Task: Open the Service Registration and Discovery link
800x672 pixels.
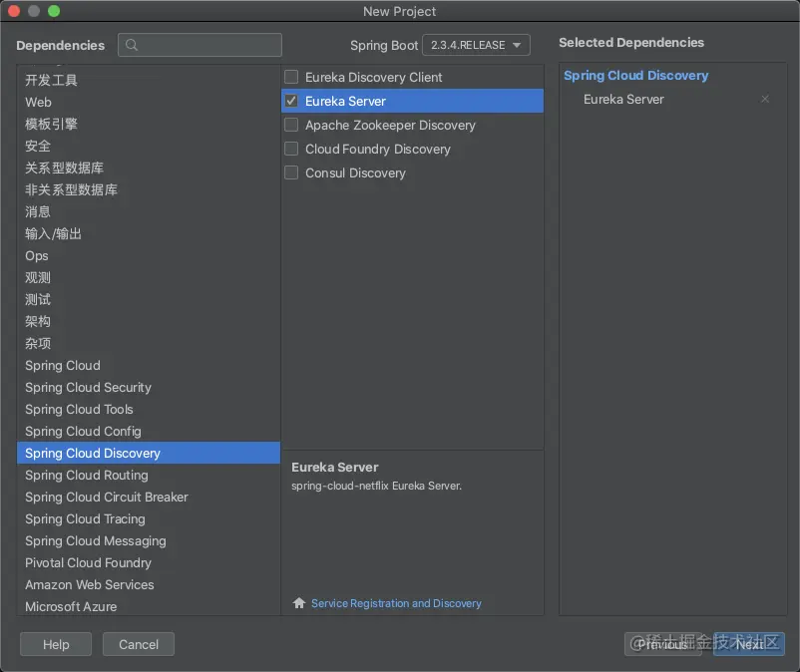Action: click(396, 603)
